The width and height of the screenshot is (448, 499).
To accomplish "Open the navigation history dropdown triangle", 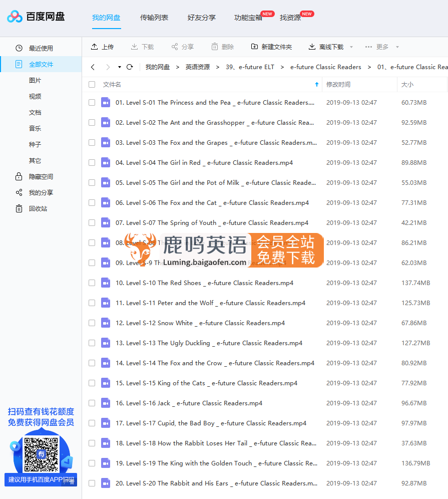I will click(x=120, y=67).
